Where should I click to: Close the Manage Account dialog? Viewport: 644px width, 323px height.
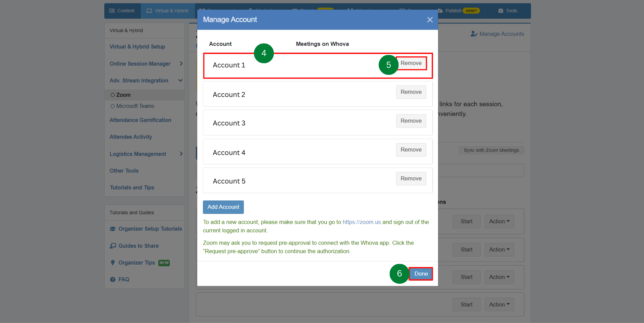(x=430, y=20)
